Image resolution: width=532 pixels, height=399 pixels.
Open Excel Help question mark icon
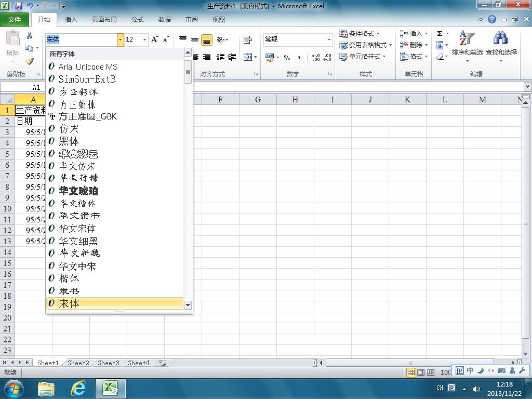click(492, 19)
